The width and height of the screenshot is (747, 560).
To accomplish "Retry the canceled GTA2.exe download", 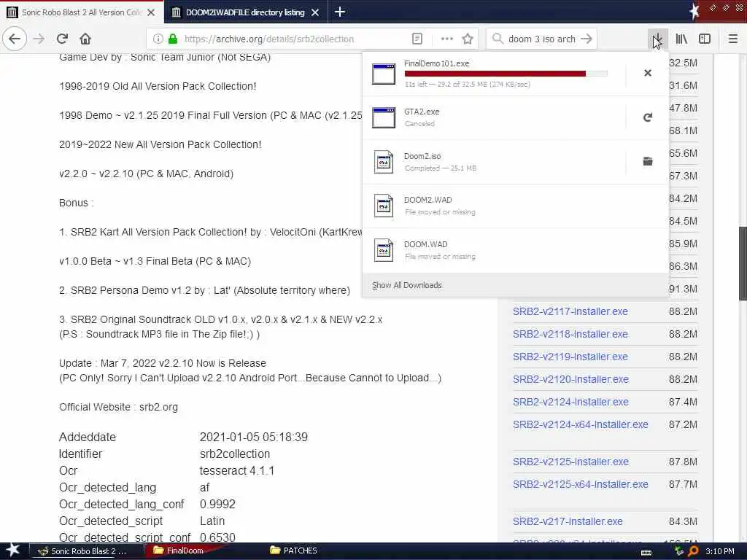I will [648, 117].
